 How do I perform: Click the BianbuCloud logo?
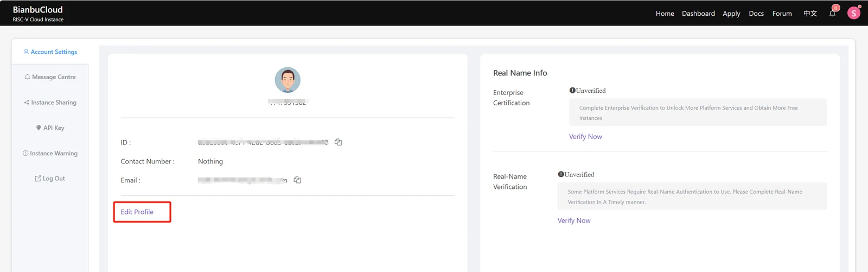(38, 10)
